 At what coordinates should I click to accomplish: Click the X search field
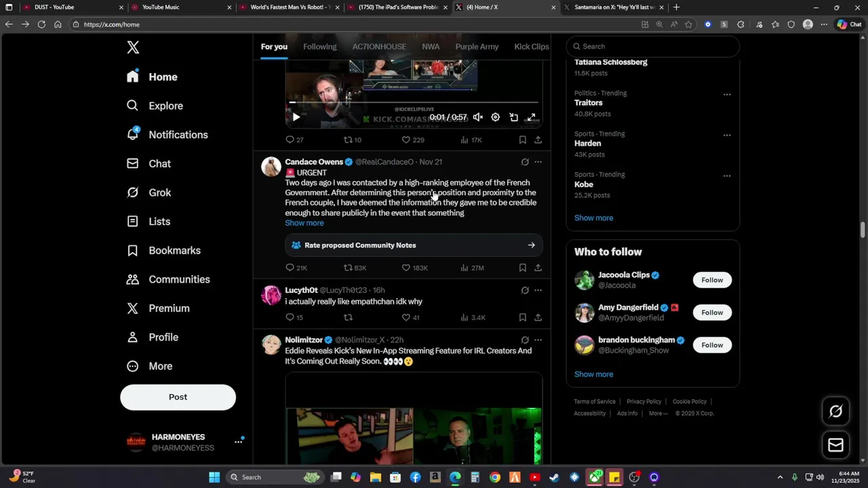[x=652, y=46]
